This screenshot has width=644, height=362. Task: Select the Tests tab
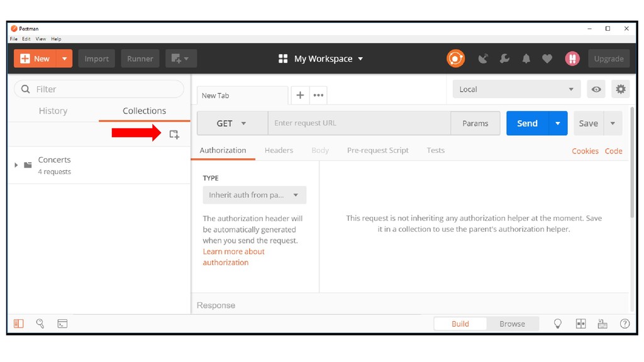click(435, 150)
